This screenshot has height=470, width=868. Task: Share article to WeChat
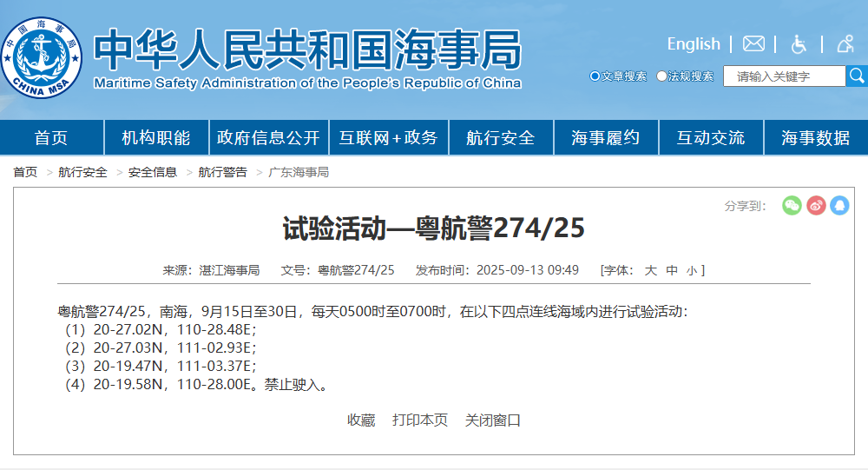tap(792, 205)
